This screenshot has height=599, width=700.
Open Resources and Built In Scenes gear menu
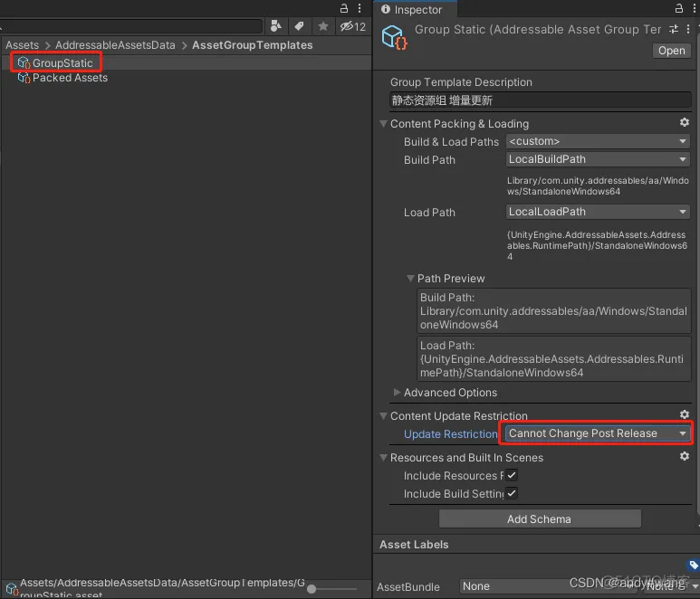(685, 456)
